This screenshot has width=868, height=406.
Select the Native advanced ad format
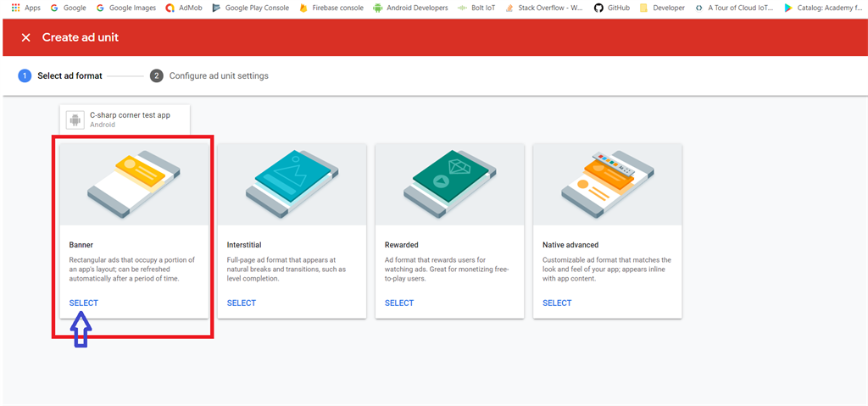click(557, 303)
